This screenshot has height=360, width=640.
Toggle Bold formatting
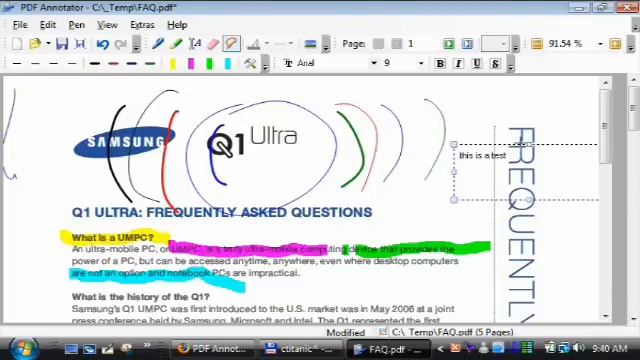coord(440,64)
